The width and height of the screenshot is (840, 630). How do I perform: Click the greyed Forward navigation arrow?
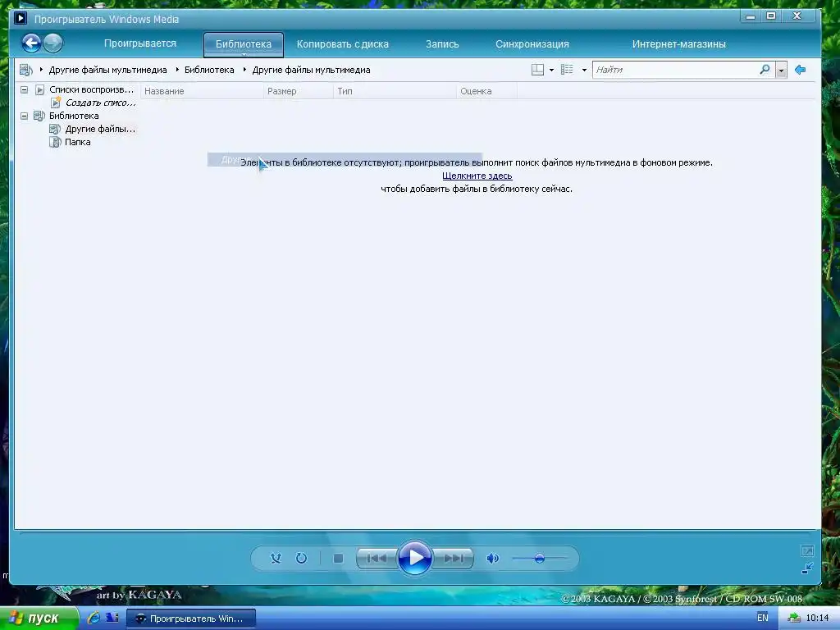click(53, 43)
